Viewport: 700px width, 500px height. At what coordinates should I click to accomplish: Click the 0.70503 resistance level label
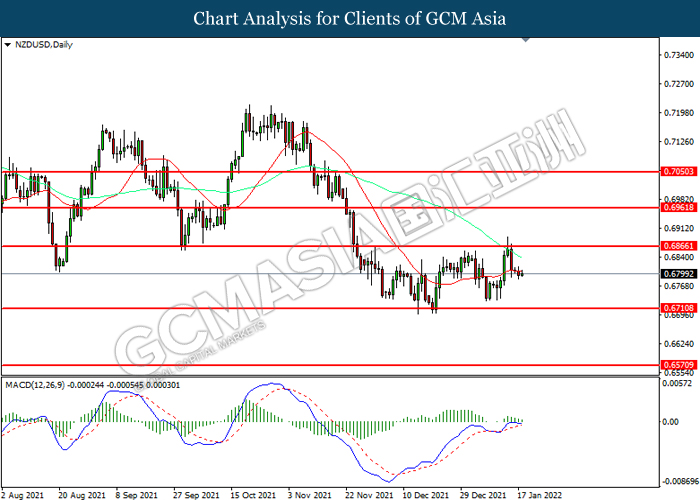679,172
